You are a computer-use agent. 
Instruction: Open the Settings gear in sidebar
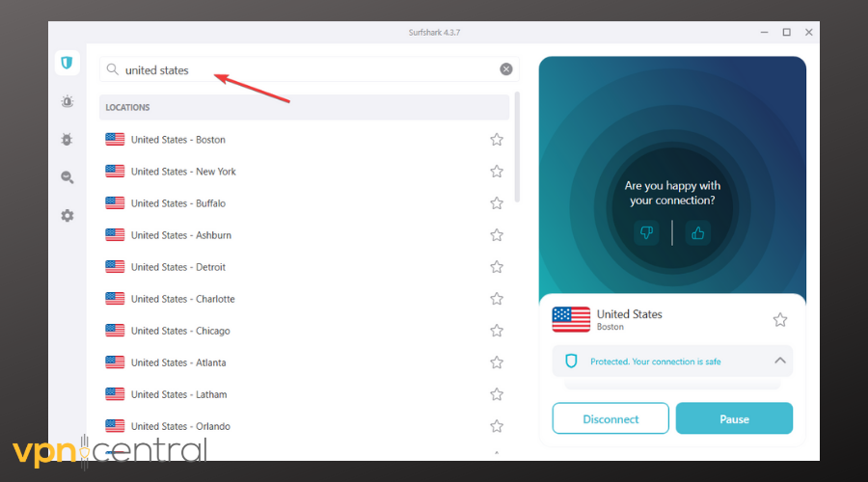pos(67,215)
